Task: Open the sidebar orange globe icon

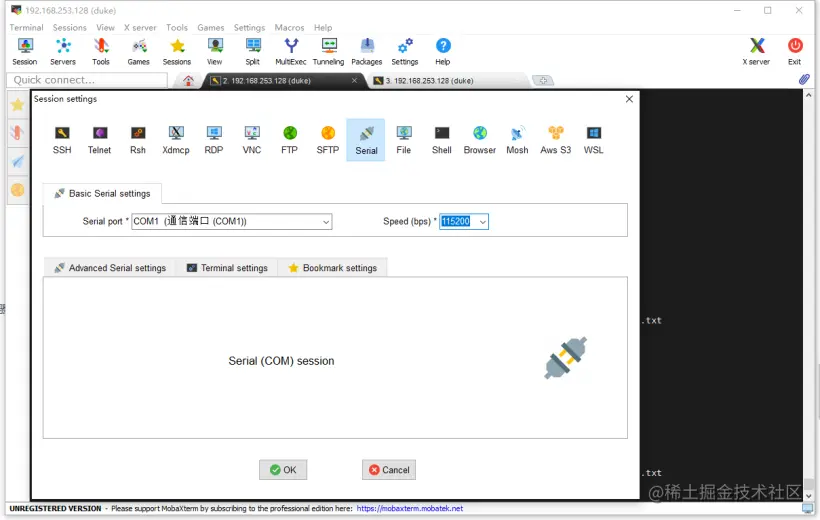Action: point(17,189)
